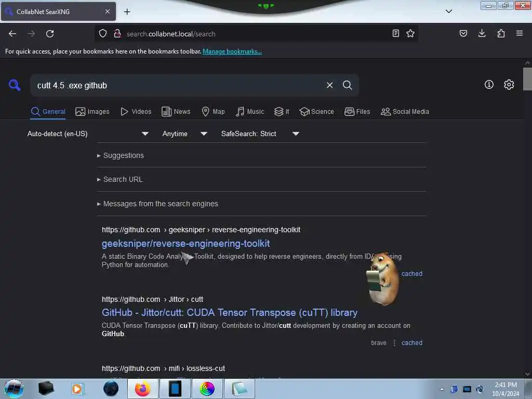Click the github.com Jittor cutt breadcrumb URL

click(x=152, y=299)
